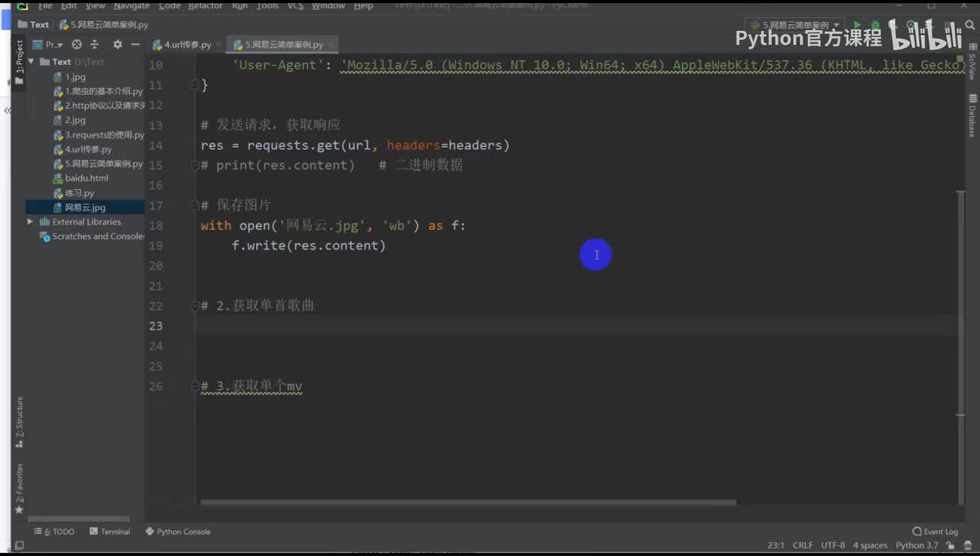Select 1.jpg in project tree
980x556 pixels.
tap(75, 76)
